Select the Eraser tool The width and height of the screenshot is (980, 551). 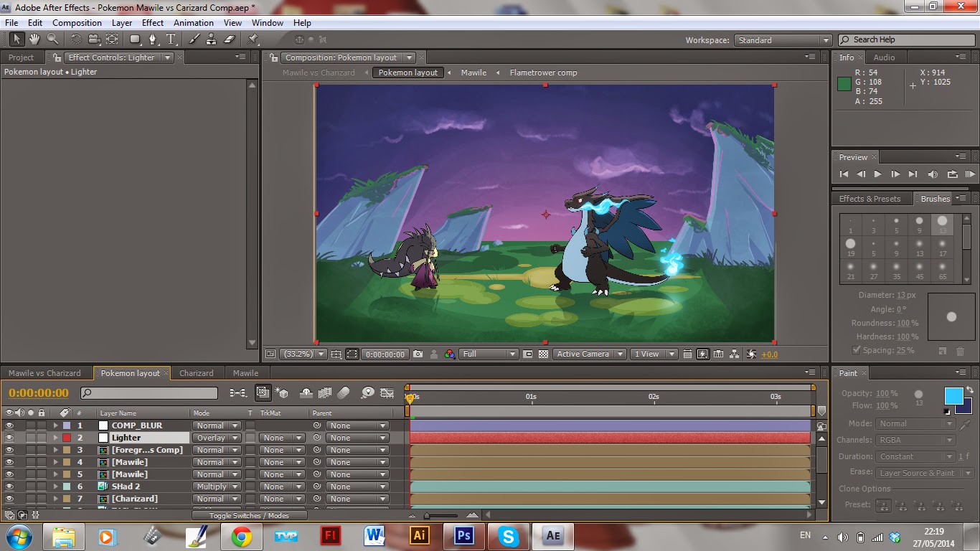(x=230, y=39)
